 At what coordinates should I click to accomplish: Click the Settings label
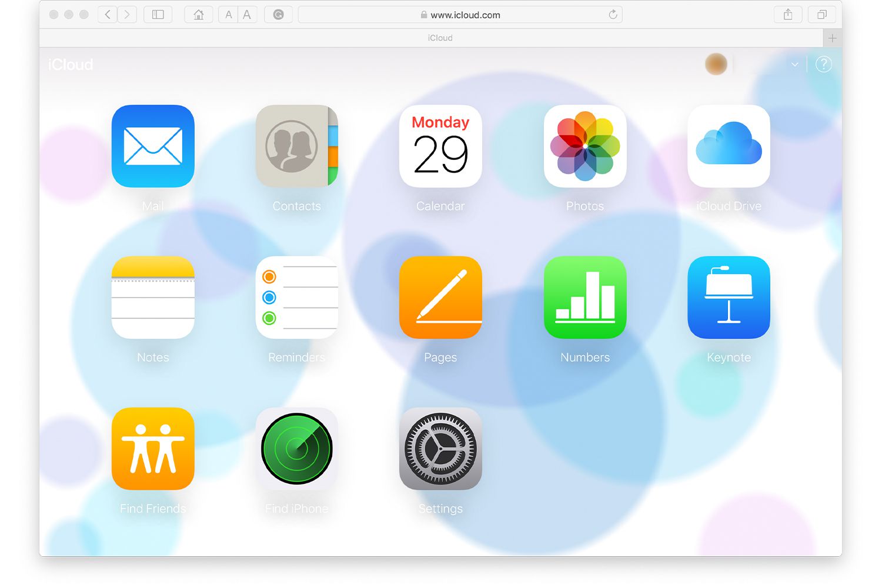(440, 509)
